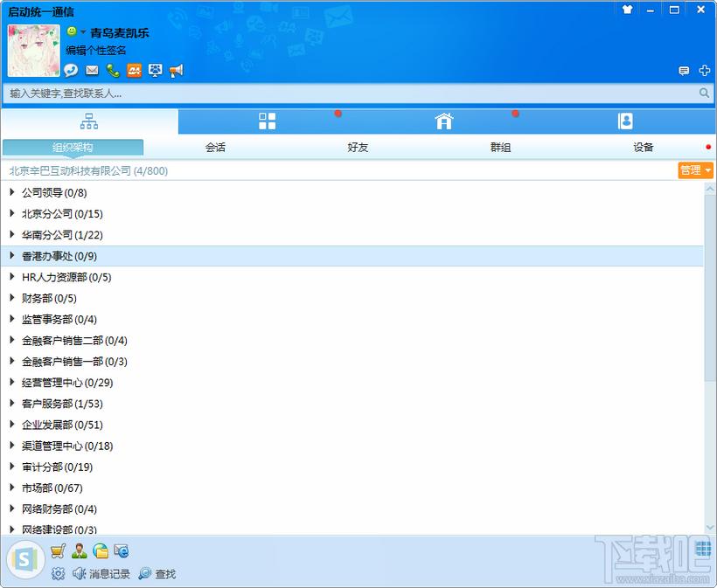Viewport: 717px width, 588px height.
Task: Open the settings gear icon
Action: 58,573
